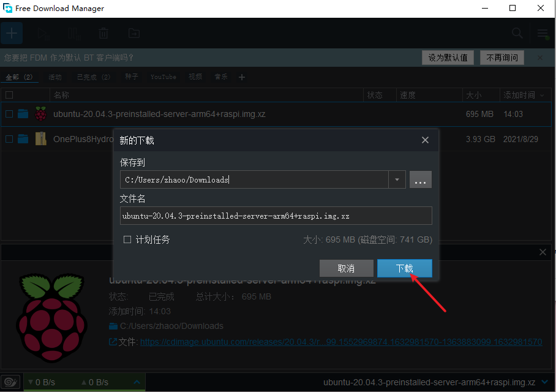Switch to the 全部 (2) tab
556x392 pixels.
(19, 77)
